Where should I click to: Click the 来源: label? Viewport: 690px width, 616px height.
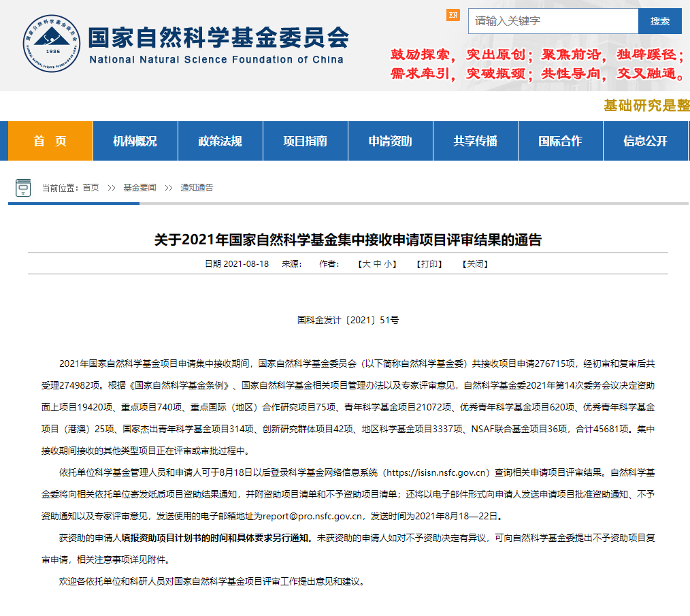291,264
